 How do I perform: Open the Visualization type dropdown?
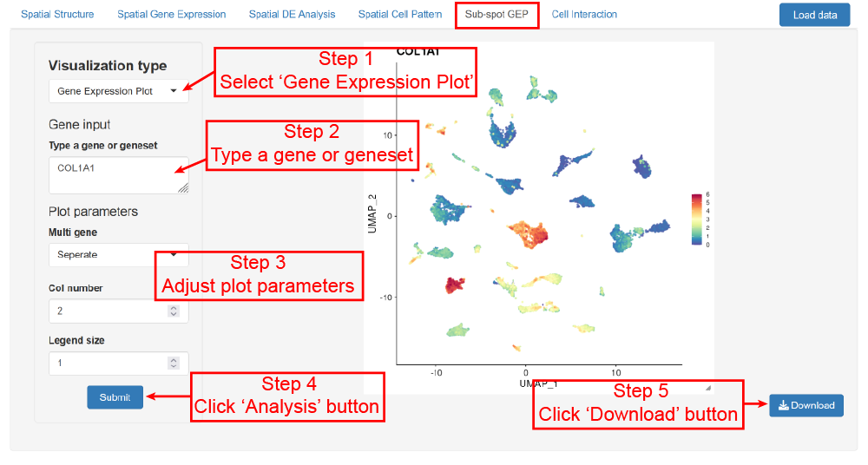click(x=118, y=90)
